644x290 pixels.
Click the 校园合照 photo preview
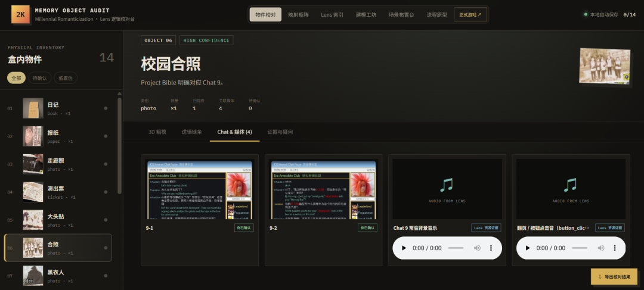605,66
